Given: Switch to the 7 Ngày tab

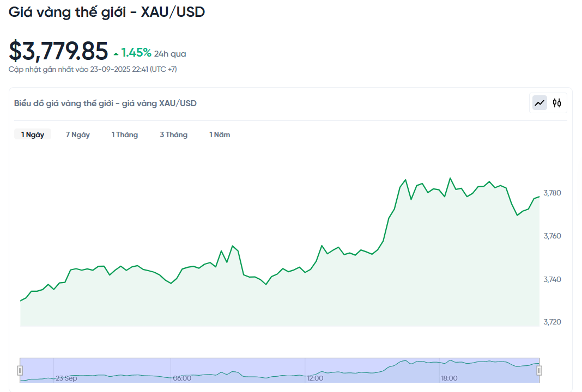Looking at the screenshot, I should point(77,134).
